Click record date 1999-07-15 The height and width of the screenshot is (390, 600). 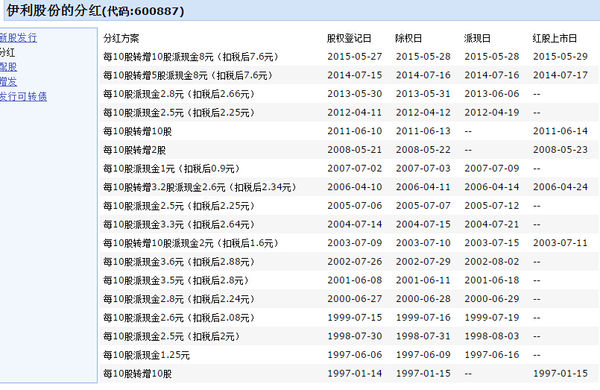(355, 318)
